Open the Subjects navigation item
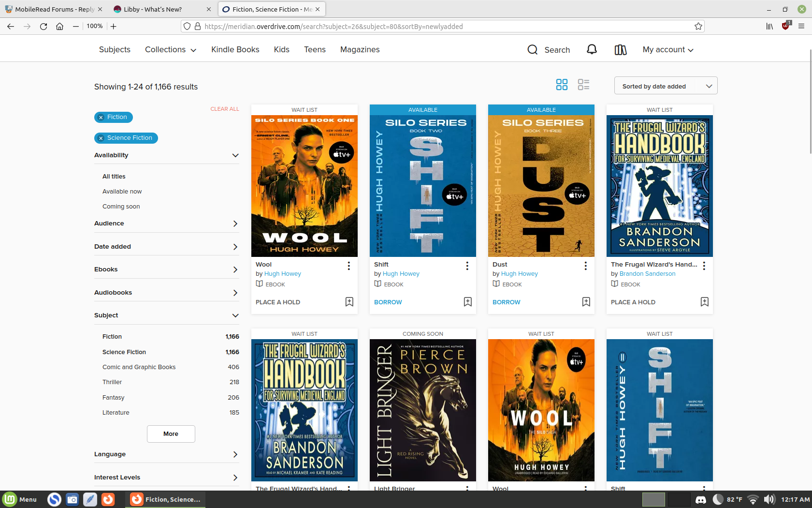 [x=115, y=50]
